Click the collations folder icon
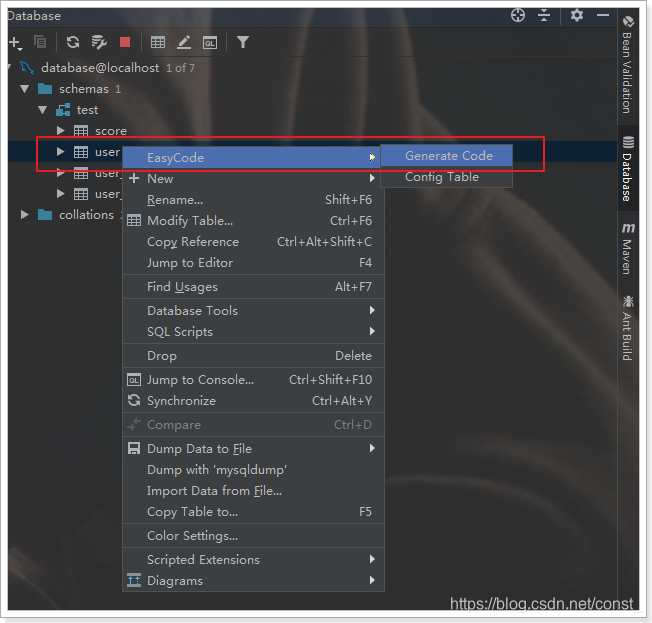 [x=45, y=215]
